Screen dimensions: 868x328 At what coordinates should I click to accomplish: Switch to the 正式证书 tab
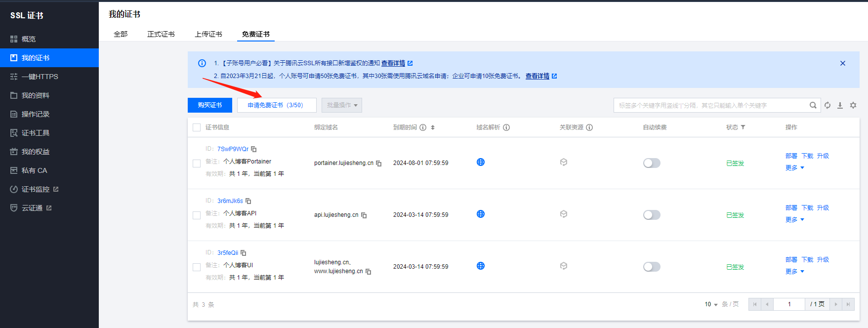[161, 34]
